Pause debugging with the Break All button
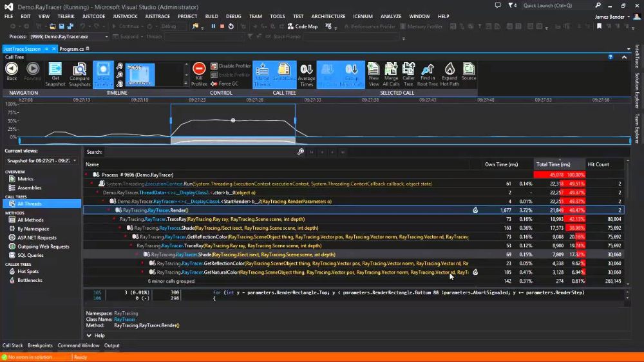This screenshot has height=362, width=644. point(213,26)
